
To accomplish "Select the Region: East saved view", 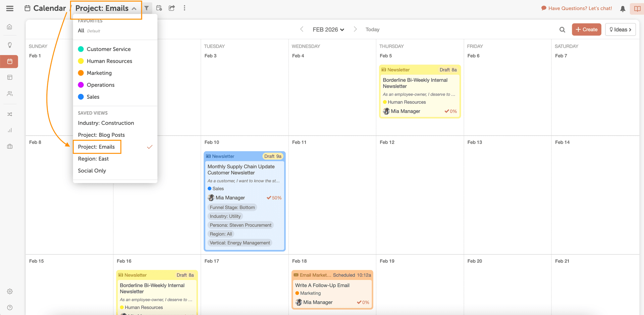I will (x=93, y=159).
